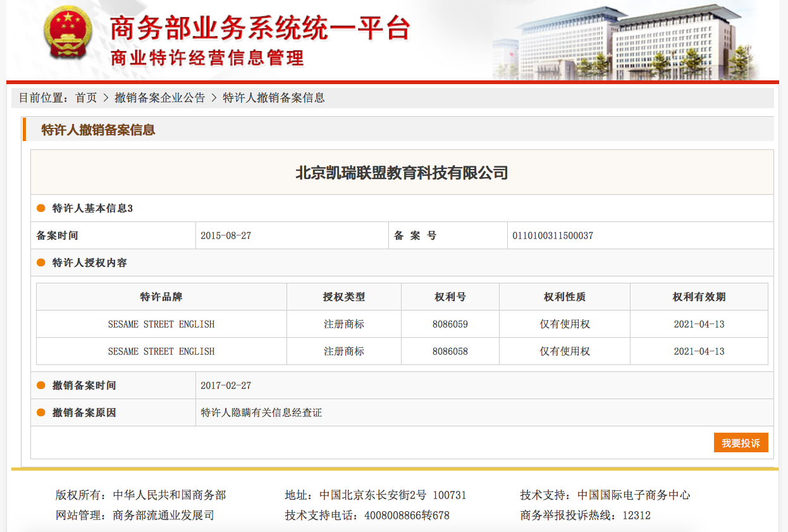Go to 首页 in the breadcrumb
788x532 pixels.
click(86, 98)
